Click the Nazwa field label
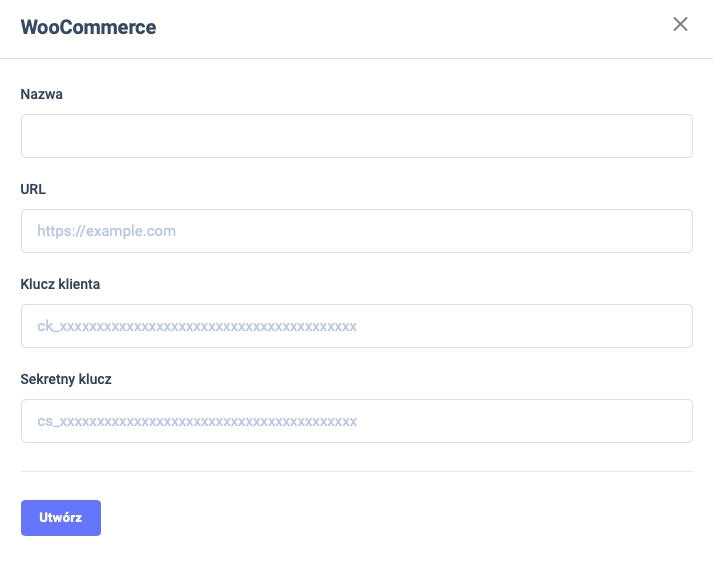The height and width of the screenshot is (576, 713). tap(43, 93)
